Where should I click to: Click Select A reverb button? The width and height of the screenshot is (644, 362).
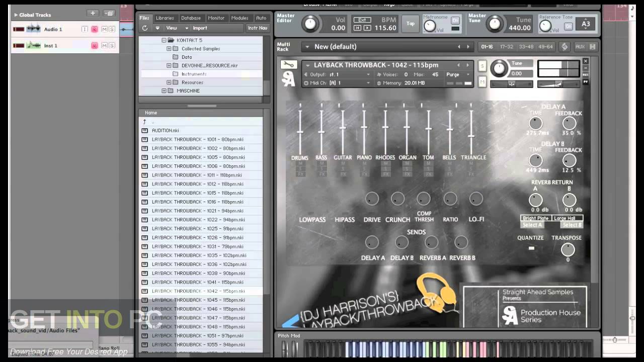pos(533,225)
